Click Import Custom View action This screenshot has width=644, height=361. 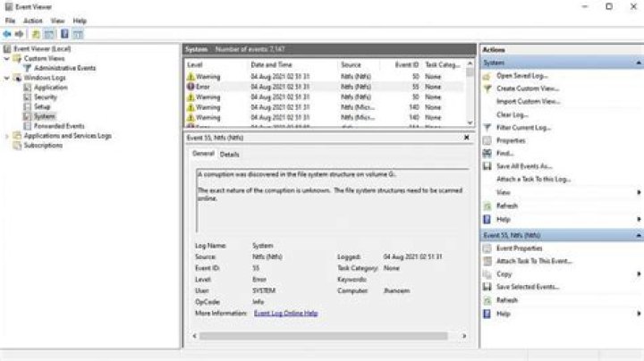529,101
